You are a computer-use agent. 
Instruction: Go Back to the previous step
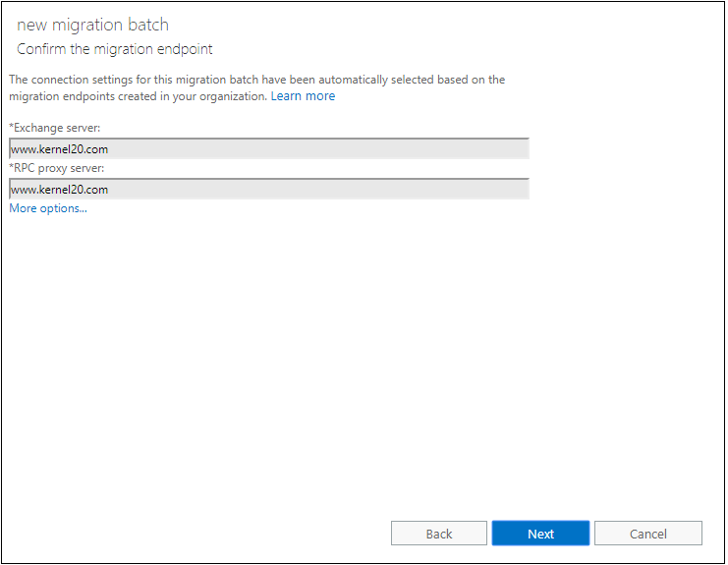[439, 533]
